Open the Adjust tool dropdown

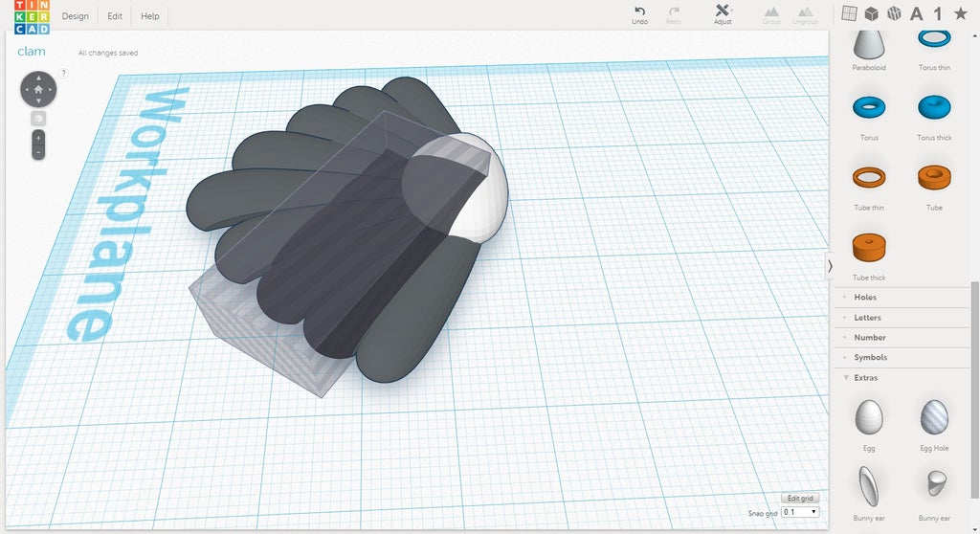click(724, 14)
